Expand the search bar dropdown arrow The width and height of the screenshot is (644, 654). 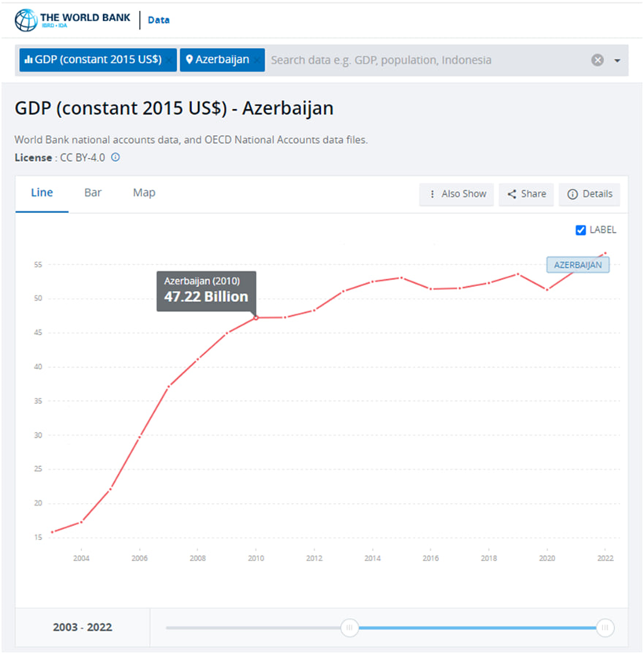pyautogui.click(x=617, y=61)
